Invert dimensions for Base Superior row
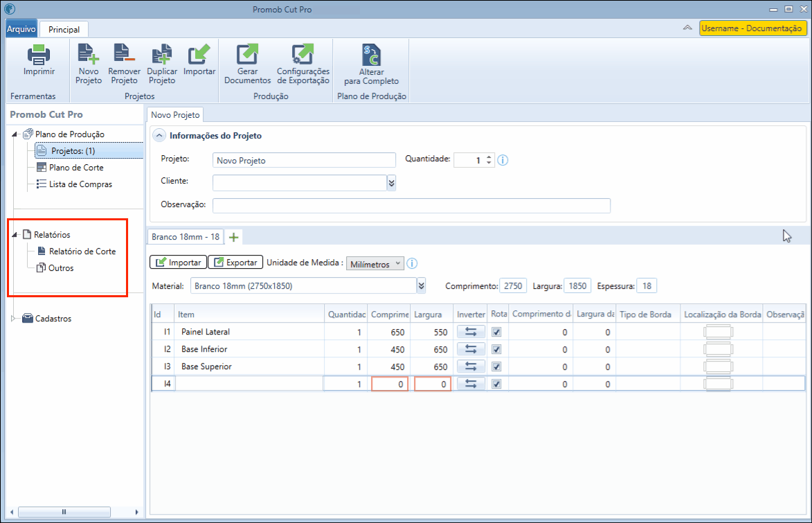812x523 pixels. (x=471, y=366)
